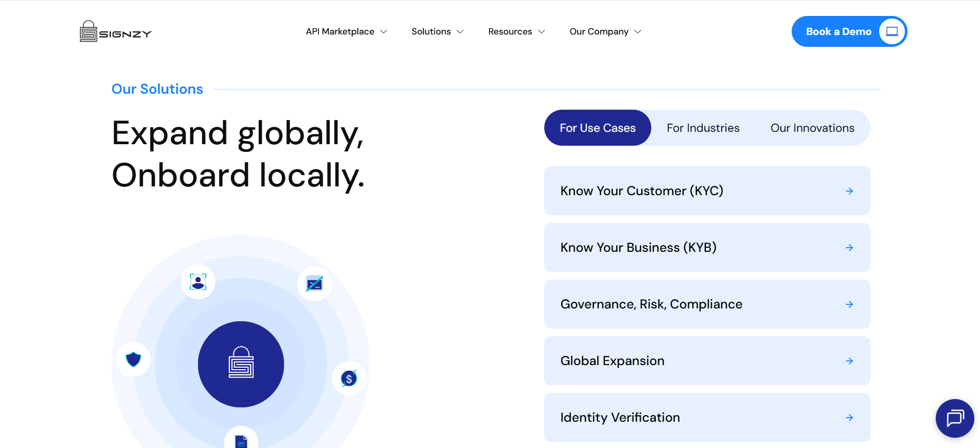Screen dimensions: 980x448
Task: Click the crossed-out screen icon in the orbit graphic
Action: coord(314,284)
